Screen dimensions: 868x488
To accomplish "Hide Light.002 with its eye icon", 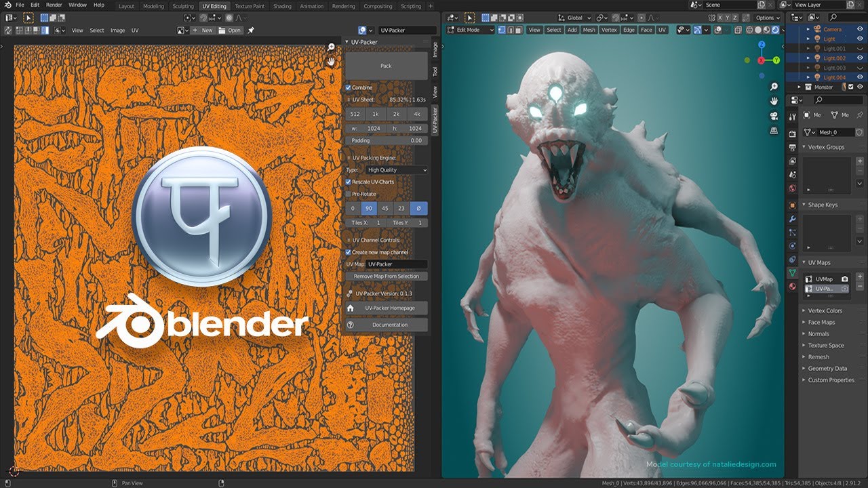I will (x=860, y=58).
